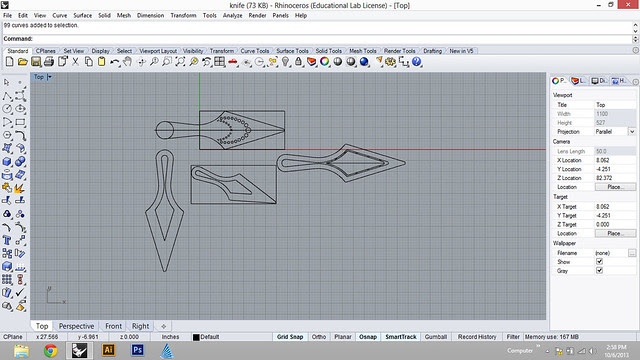Toggle Grid Snap in the status bar
Image resolution: width=640 pixels, height=360 pixels.
(290, 337)
